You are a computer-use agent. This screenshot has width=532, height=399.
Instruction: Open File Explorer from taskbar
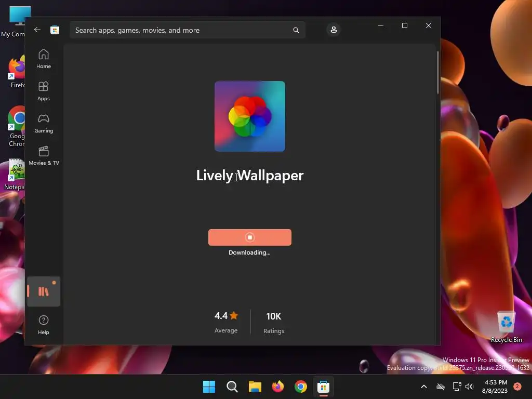255,387
